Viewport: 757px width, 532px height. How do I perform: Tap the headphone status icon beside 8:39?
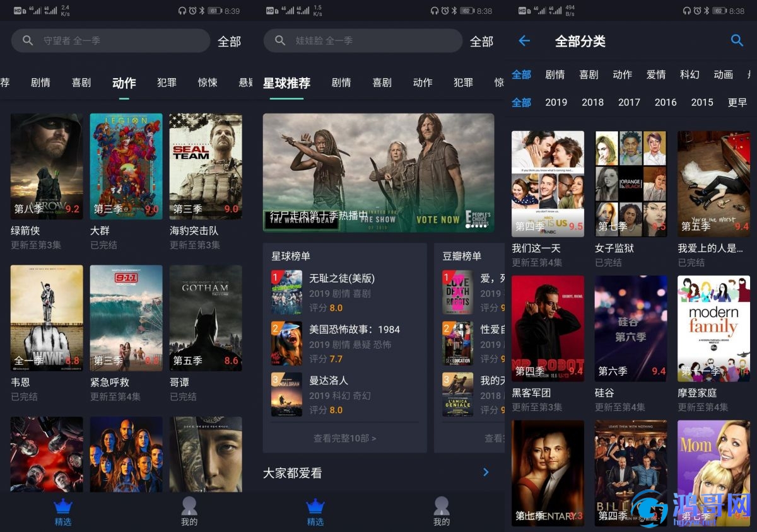(183, 11)
